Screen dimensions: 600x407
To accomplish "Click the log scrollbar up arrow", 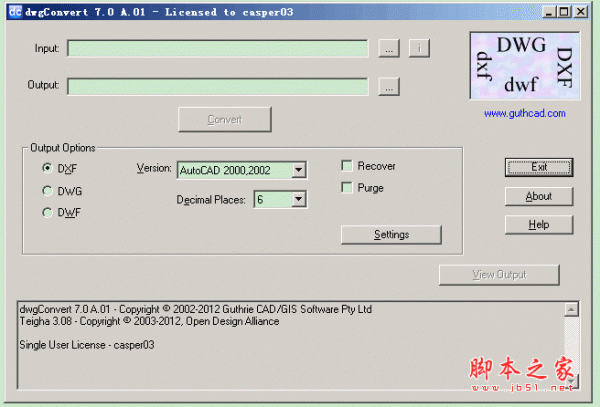I will point(571,309).
